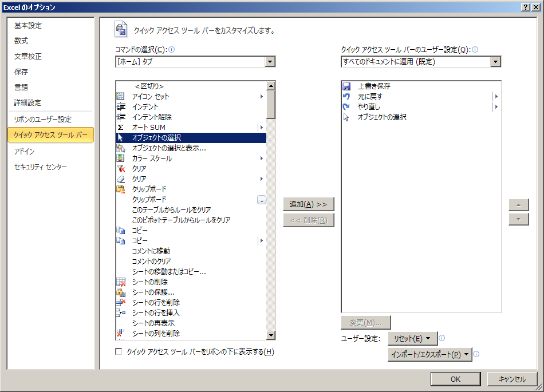Viewport: 544px width, 392px height.
Task: Click the 元に戻す undo icon
Action: coord(346,96)
